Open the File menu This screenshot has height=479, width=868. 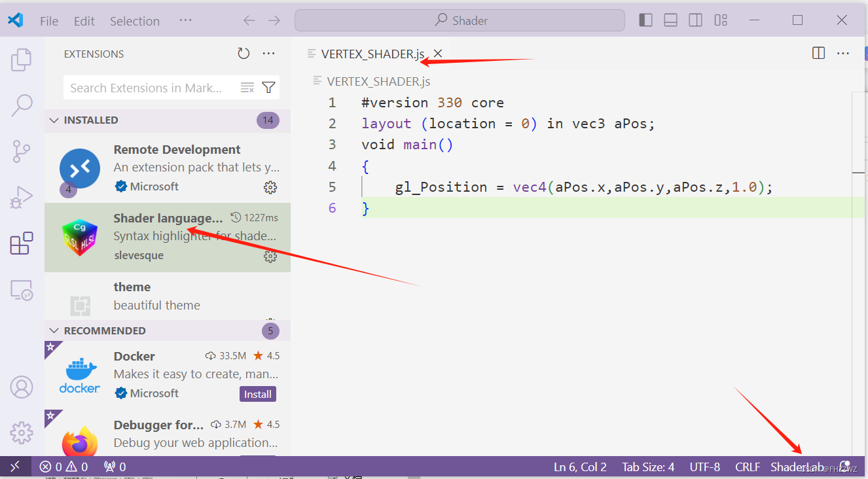49,21
